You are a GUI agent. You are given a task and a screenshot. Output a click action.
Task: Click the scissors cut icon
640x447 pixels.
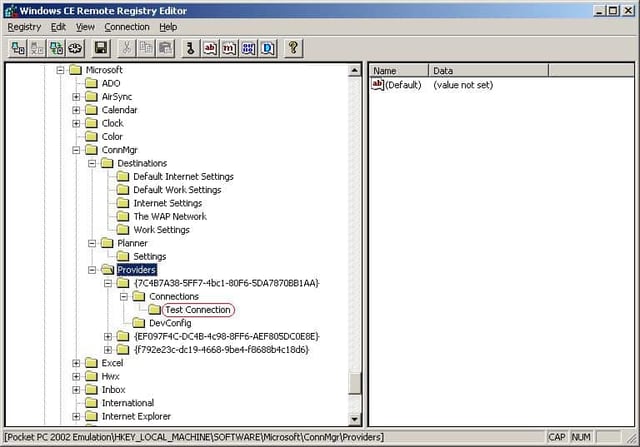coord(127,48)
